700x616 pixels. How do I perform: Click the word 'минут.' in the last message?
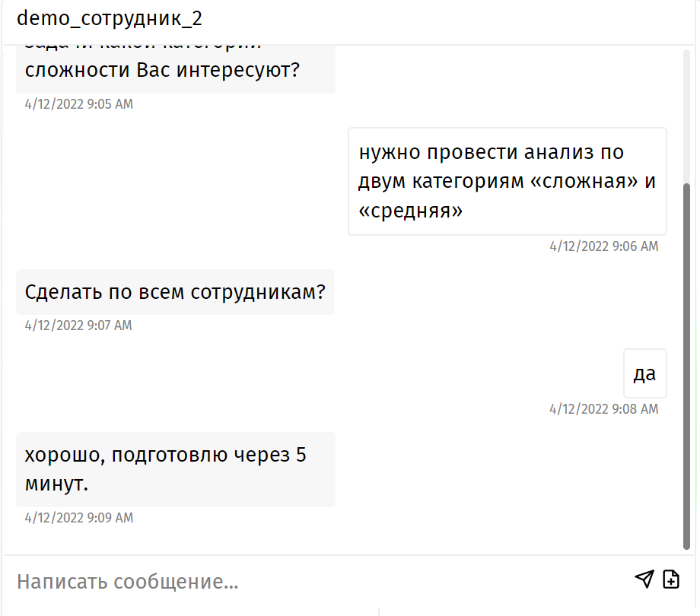click(57, 484)
